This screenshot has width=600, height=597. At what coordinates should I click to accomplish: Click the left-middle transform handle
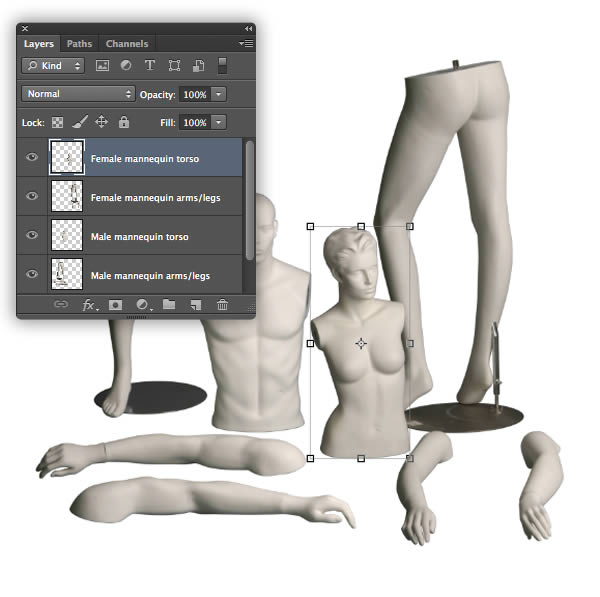(x=311, y=344)
